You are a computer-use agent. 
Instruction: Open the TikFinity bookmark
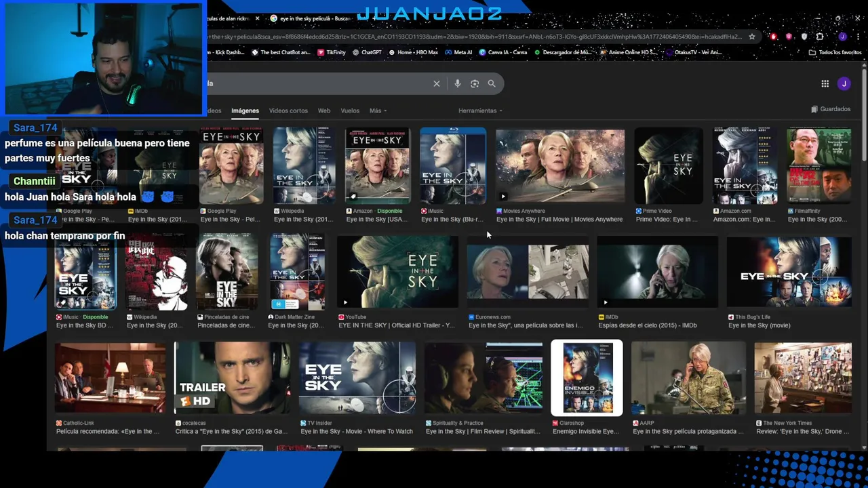(x=331, y=52)
